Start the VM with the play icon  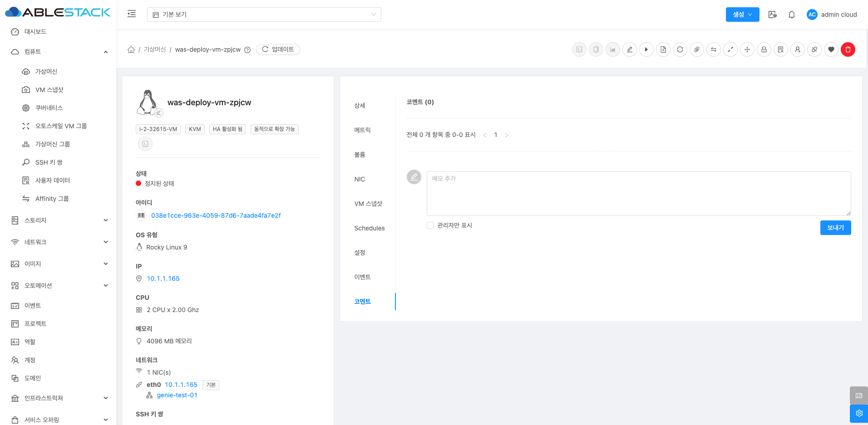click(x=646, y=49)
